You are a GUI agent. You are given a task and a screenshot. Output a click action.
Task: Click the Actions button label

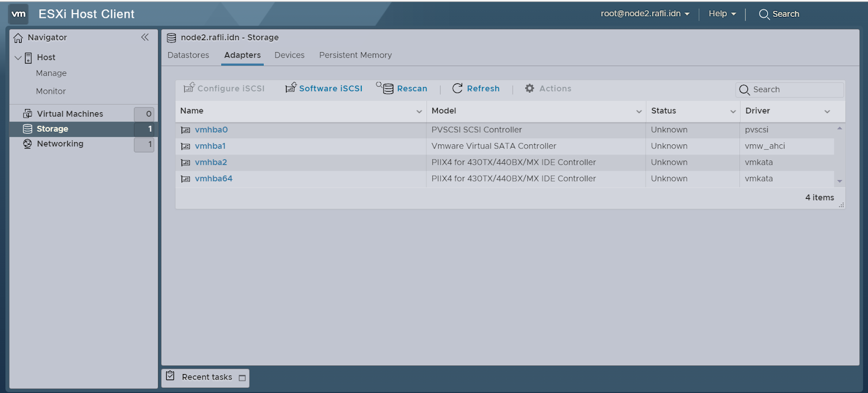[555, 88]
